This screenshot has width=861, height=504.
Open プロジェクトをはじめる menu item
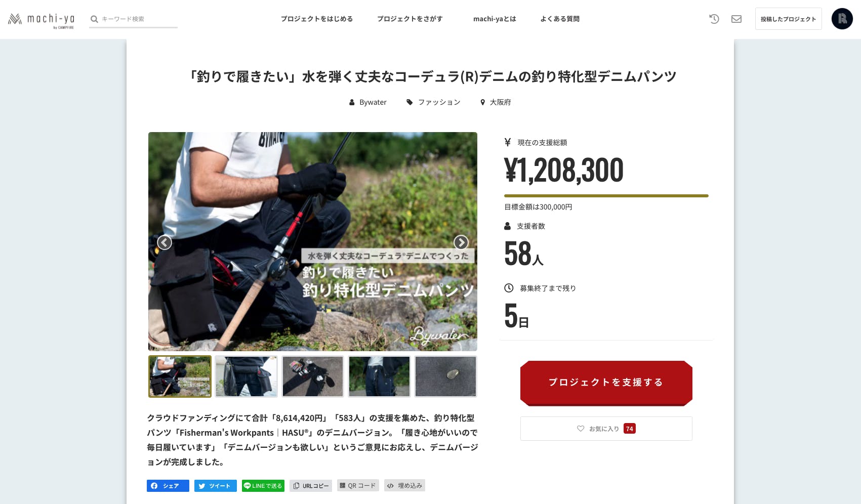[x=317, y=19]
